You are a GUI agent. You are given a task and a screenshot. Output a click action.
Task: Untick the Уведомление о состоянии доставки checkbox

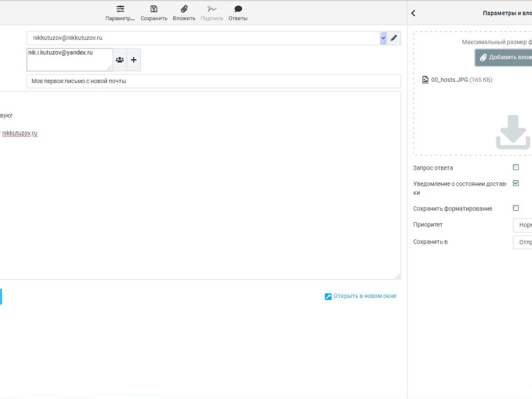(516, 184)
